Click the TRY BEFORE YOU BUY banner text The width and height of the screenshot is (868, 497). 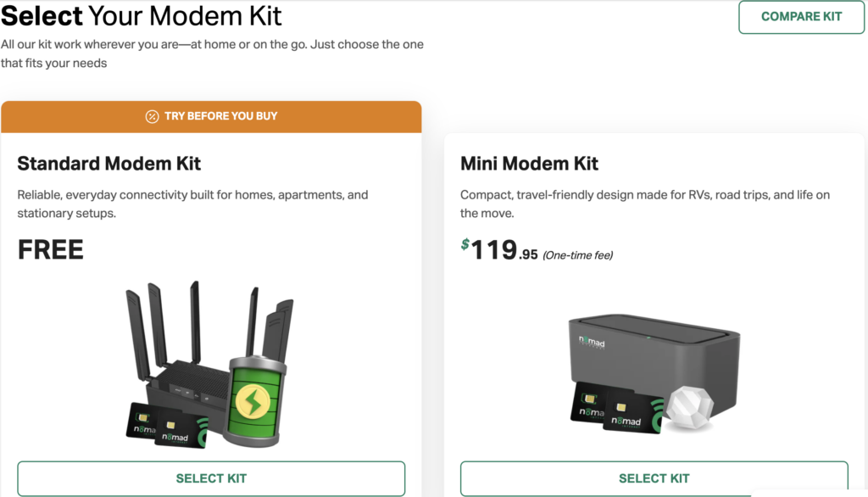point(220,116)
